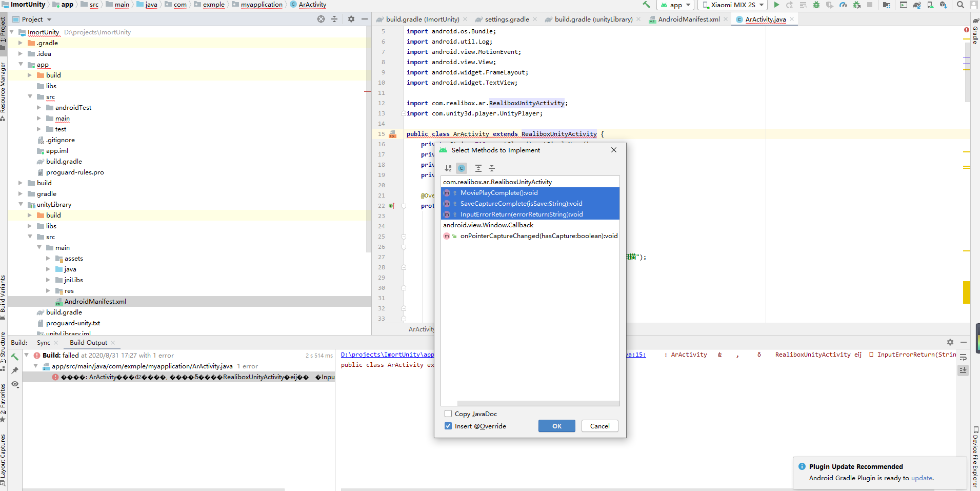Image resolution: width=980 pixels, height=491 pixels.
Task: Click locate-file crosshair icon in Project panel
Action: coord(321,19)
